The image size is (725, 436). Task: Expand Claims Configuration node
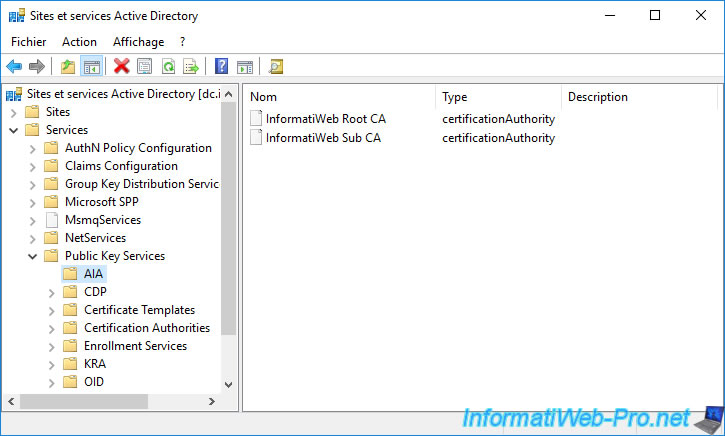(x=32, y=167)
